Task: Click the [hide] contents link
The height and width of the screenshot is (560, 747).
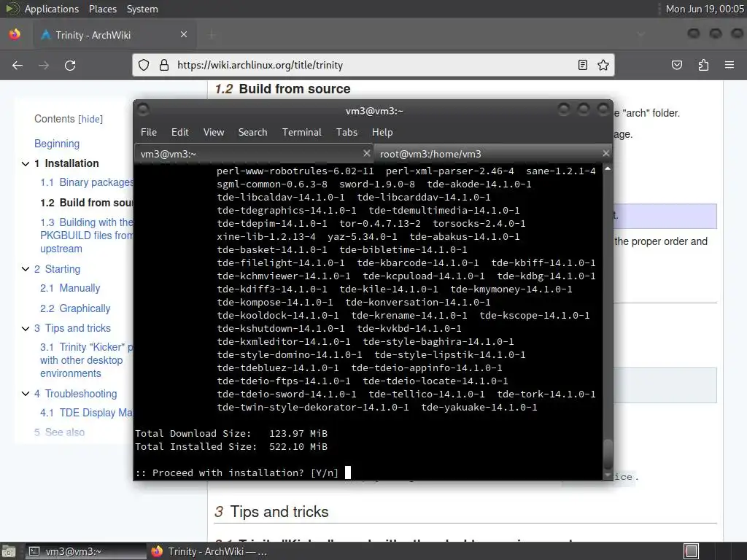Action: click(90, 119)
